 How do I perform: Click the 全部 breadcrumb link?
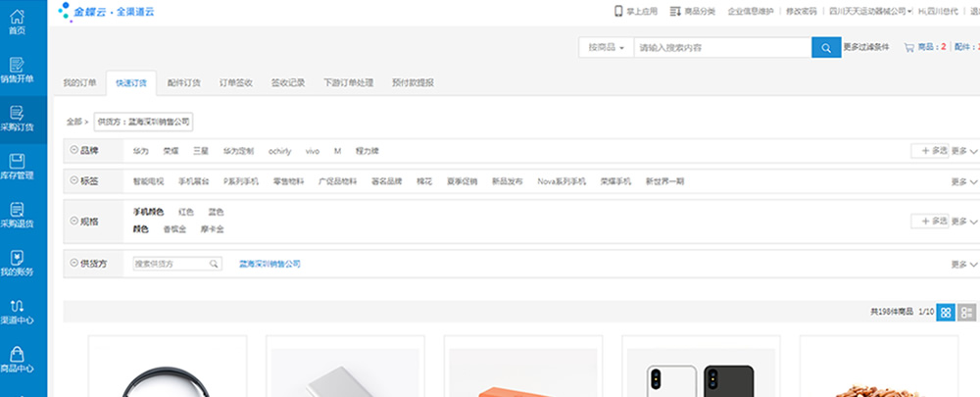click(x=74, y=122)
